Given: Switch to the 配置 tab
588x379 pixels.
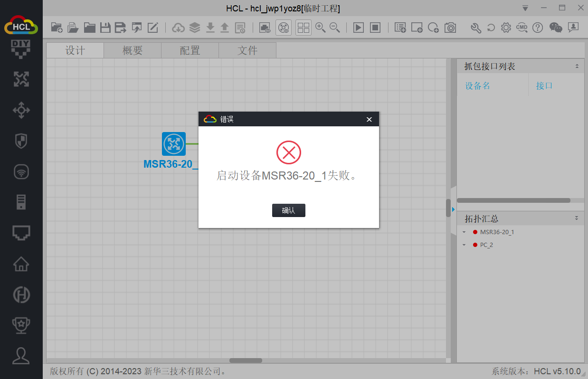Looking at the screenshot, I should [190, 50].
